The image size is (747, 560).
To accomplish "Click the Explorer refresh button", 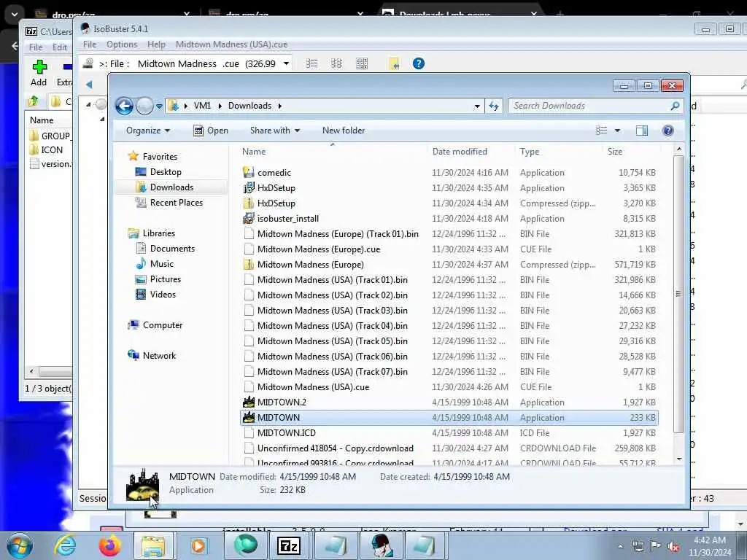I will [494, 106].
